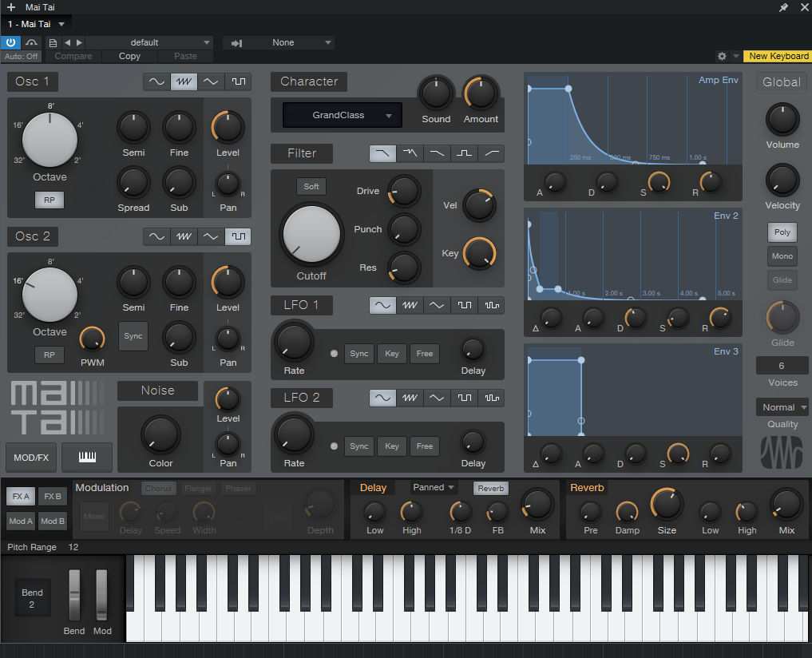The height and width of the screenshot is (658, 812).
Task: Set LFO 1 to sample-and-hold waveform
Action: click(492, 305)
